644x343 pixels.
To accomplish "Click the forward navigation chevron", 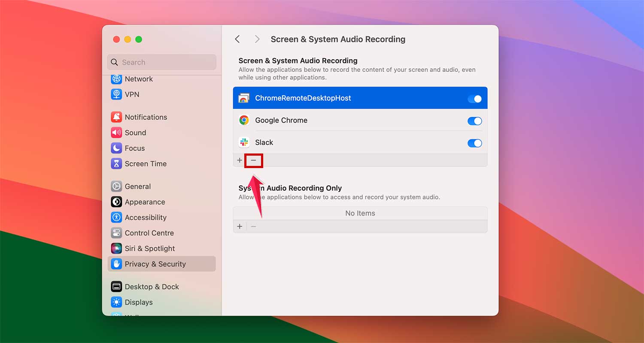I will (x=257, y=39).
